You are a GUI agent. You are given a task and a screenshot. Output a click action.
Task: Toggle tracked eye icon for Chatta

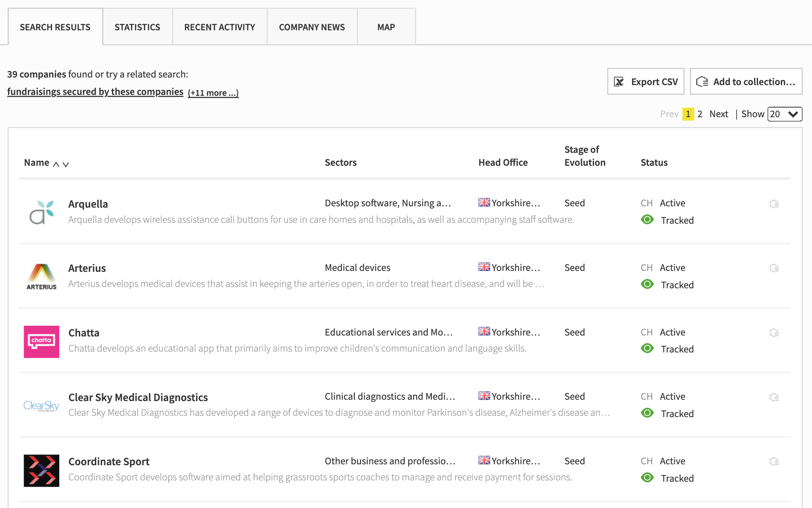pyautogui.click(x=647, y=348)
